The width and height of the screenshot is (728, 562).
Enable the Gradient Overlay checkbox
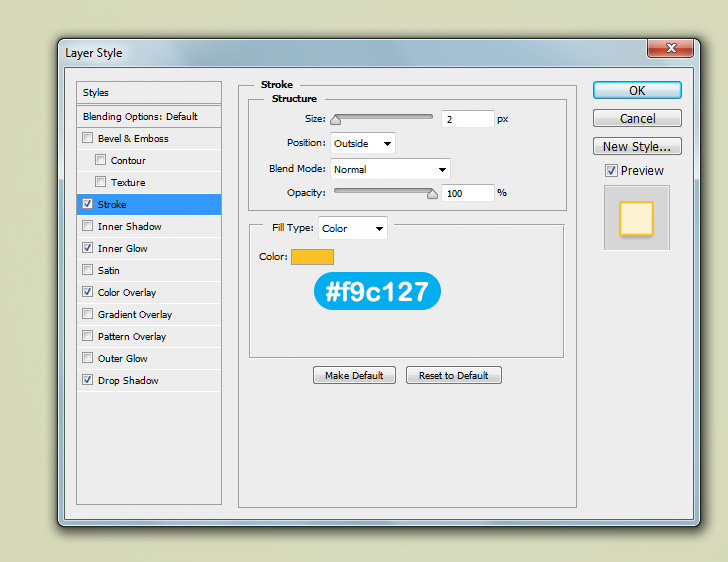tap(87, 314)
